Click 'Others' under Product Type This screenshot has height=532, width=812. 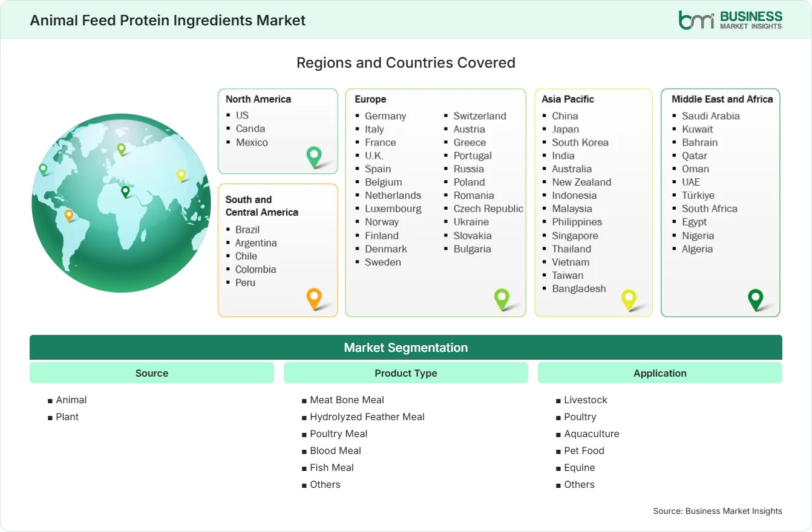(x=325, y=484)
